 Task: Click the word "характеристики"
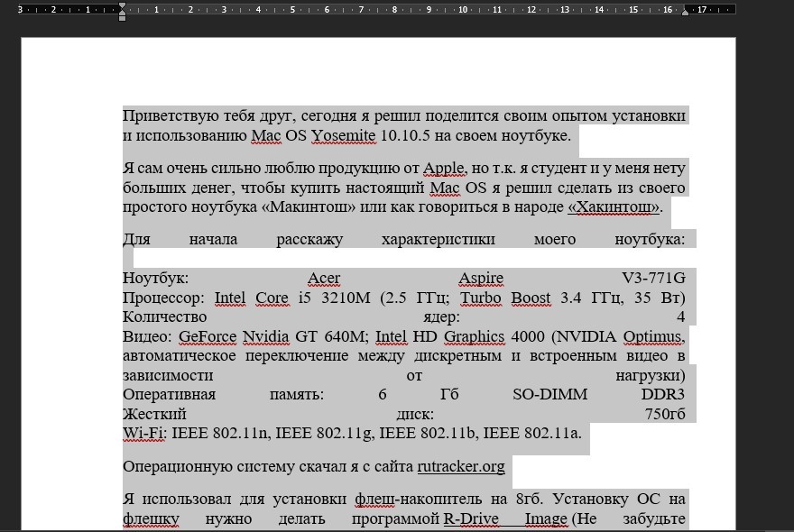[438, 239]
